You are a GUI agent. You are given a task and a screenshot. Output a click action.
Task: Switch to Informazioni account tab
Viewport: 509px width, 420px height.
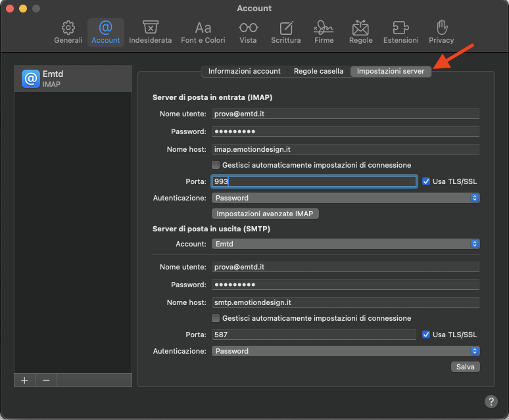(244, 72)
